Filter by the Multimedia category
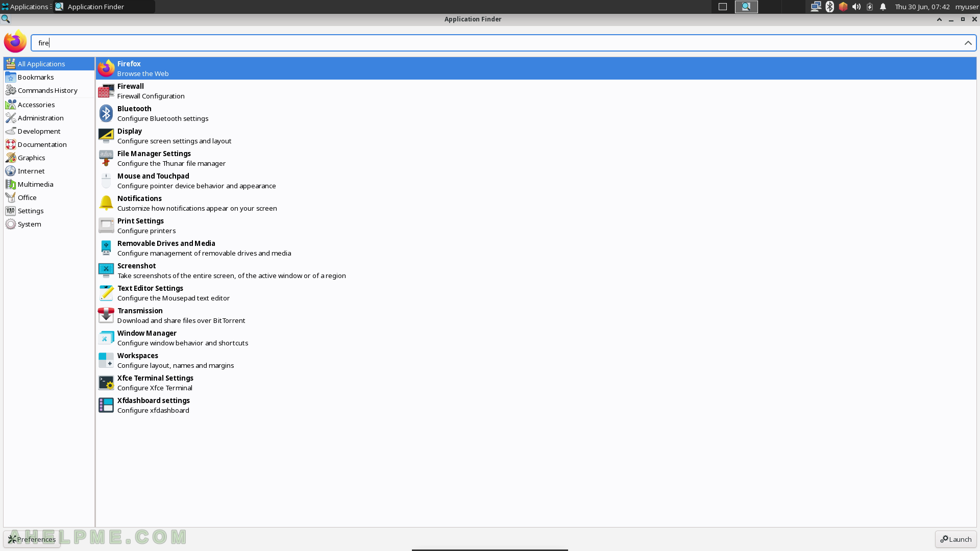 coord(49,184)
